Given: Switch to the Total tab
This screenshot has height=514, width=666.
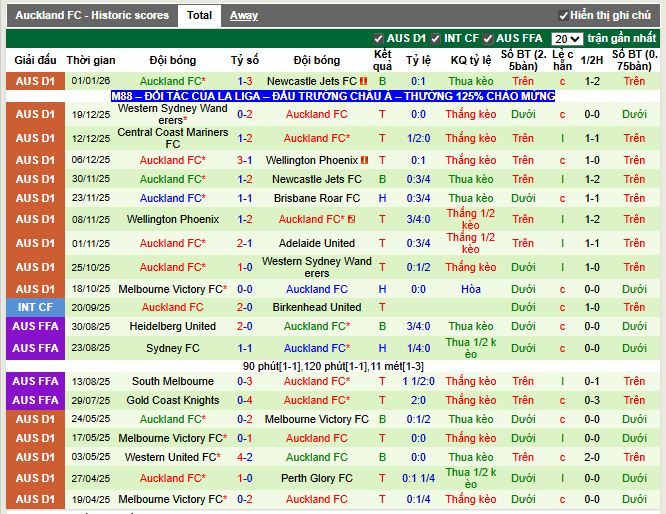Looking at the screenshot, I should [199, 16].
